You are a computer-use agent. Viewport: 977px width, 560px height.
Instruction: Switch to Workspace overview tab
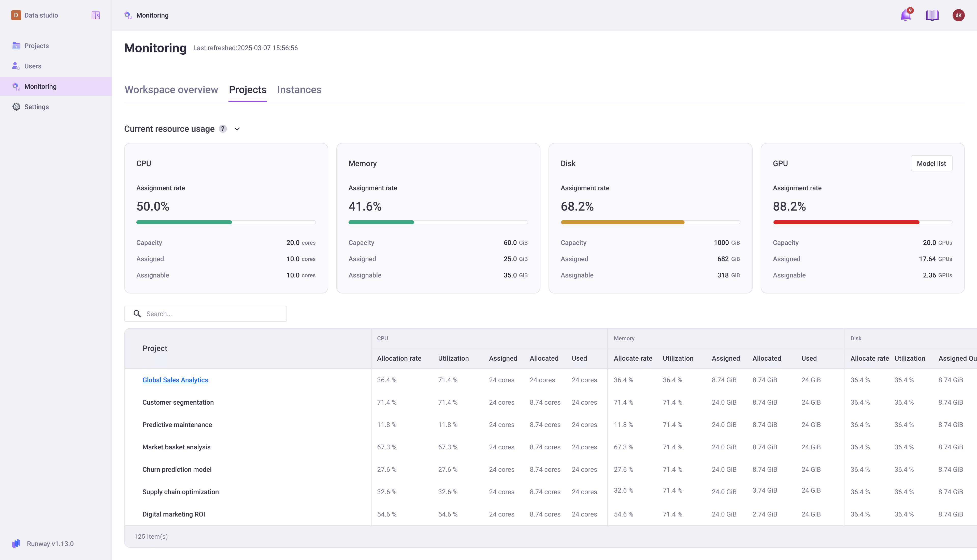pos(171,90)
